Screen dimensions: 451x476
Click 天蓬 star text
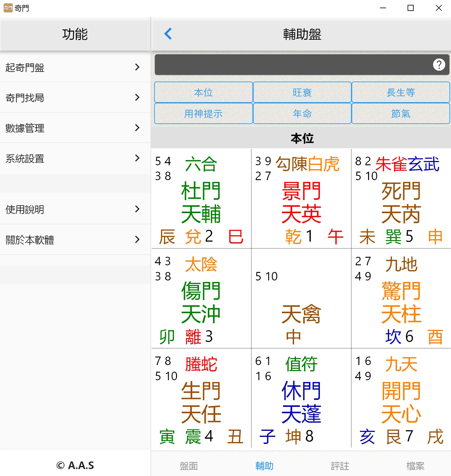click(301, 414)
